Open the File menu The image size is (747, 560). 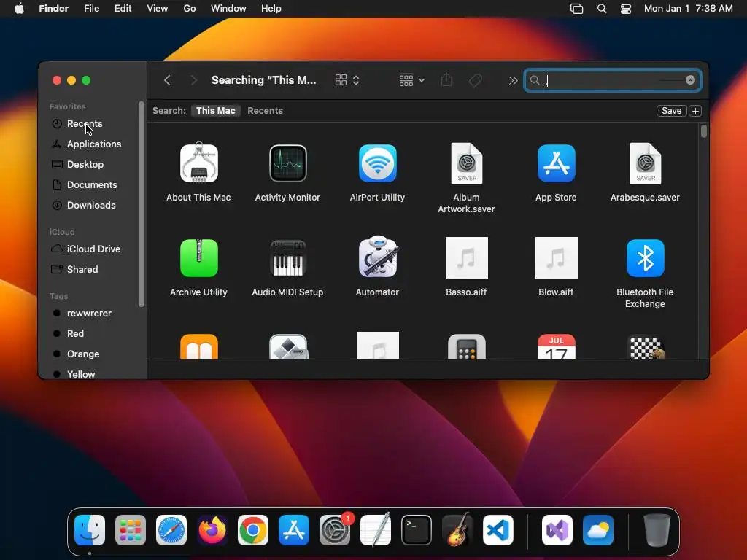91,9
